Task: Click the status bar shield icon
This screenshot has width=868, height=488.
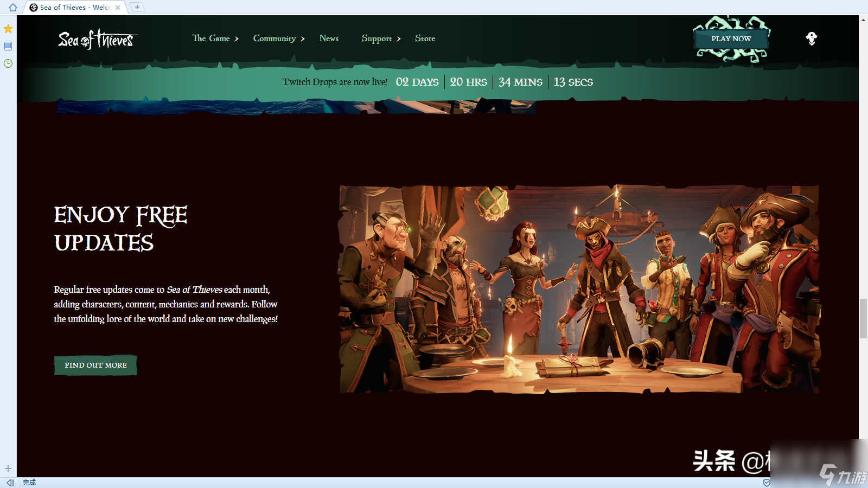Action: [766, 483]
